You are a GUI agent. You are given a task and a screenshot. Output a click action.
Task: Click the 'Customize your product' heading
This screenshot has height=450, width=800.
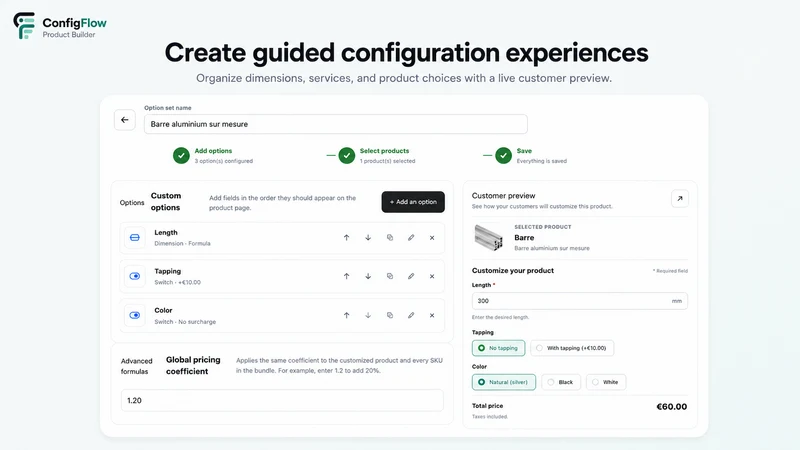pos(513,270)
